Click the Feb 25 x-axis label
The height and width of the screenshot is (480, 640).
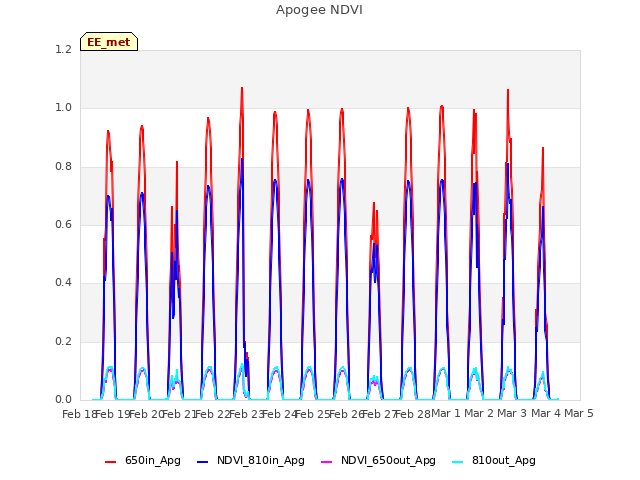click(313, 414)
